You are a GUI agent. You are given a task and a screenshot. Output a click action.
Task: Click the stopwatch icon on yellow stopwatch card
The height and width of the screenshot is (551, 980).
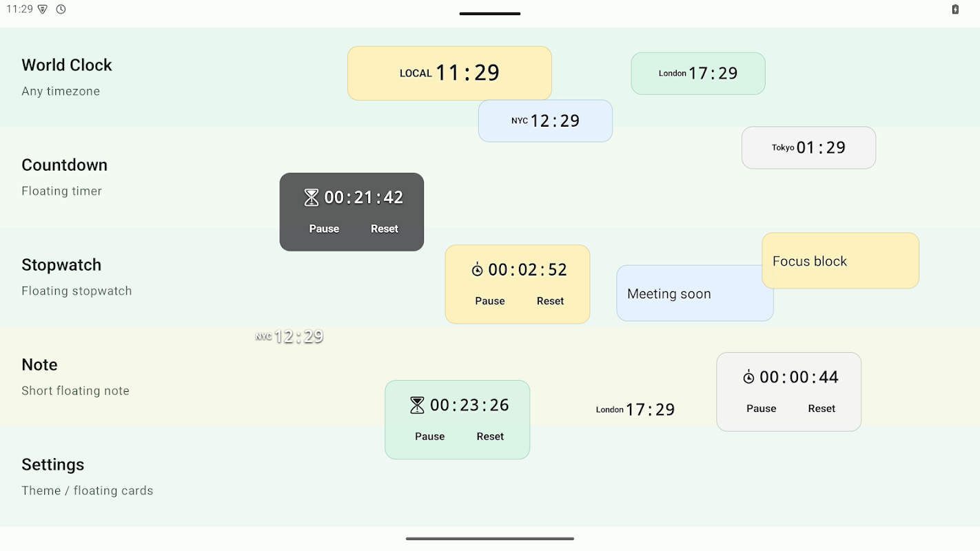477,269
